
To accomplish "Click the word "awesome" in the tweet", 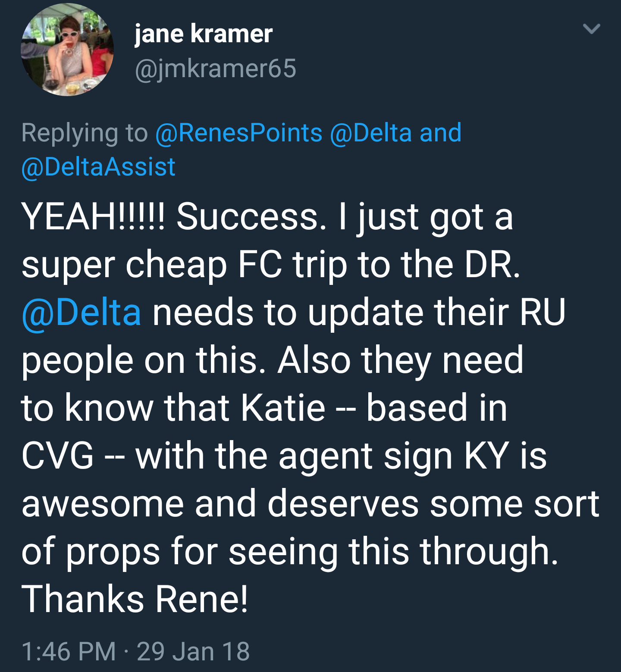I will click(x=103, y=503).
